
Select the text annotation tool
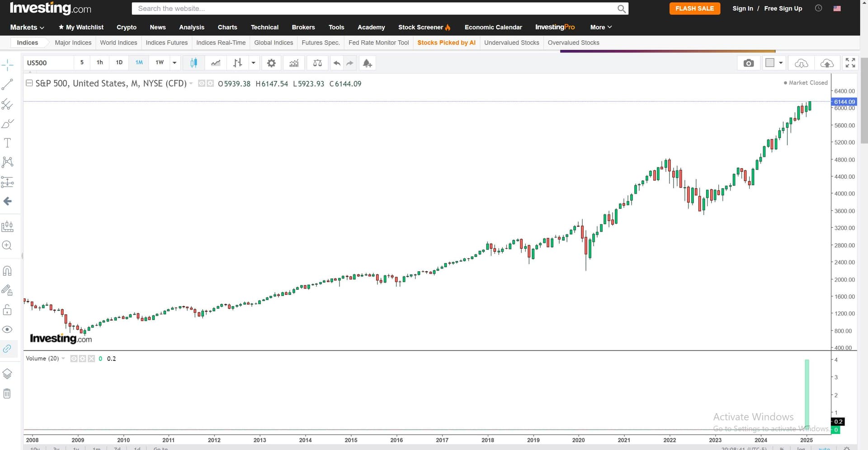tap(8, 143)
